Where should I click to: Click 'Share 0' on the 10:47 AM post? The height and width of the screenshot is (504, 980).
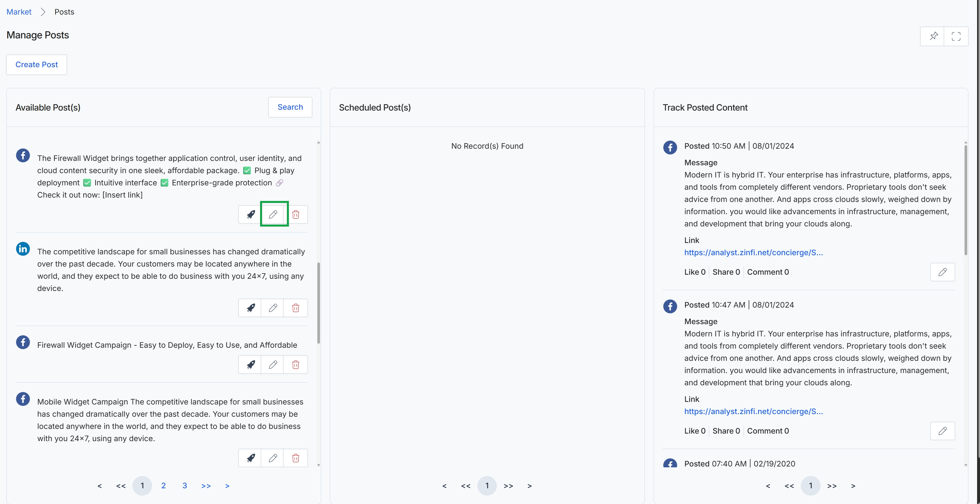click(726, 431)
